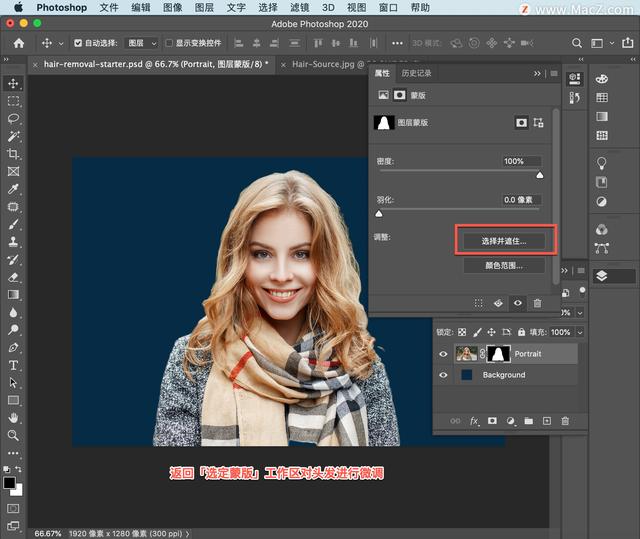Click the 选择并遮住 button
Screen dimensions: 640x539
pyautogui.click(x=504, y=241)
